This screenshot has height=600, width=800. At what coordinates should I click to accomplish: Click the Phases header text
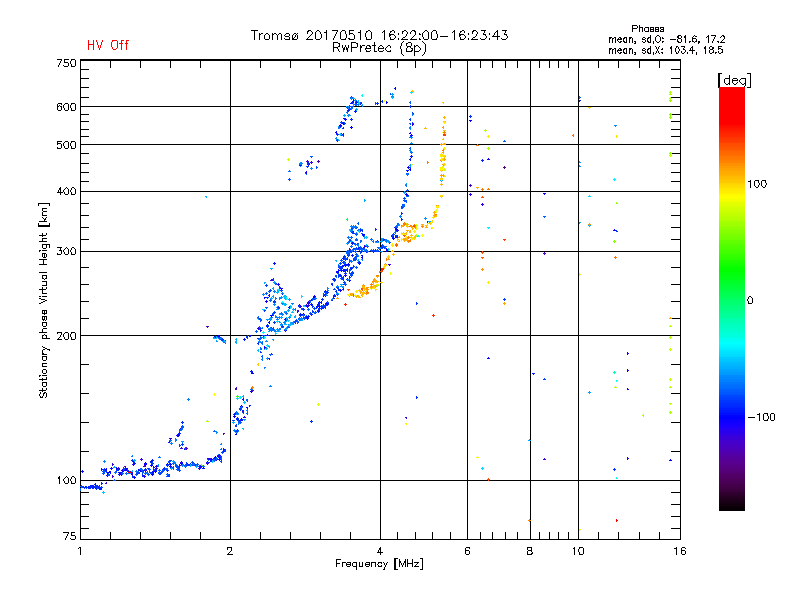pos(647,29)
